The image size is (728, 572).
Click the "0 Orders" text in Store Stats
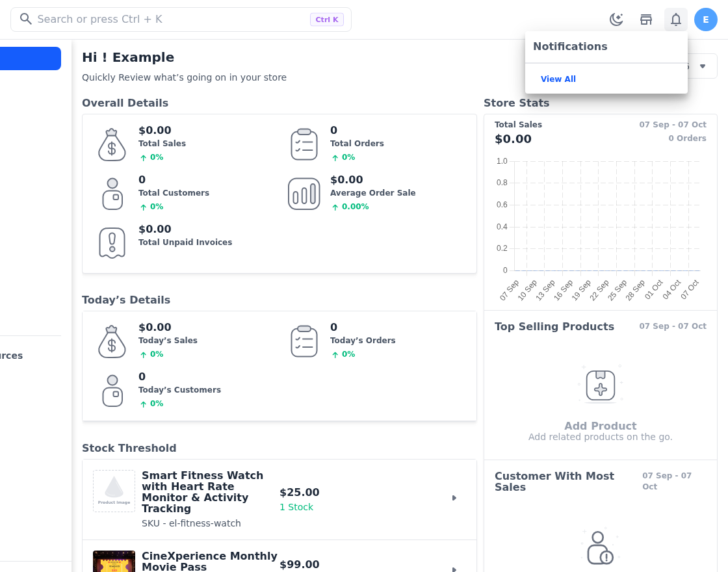[687, 138]
